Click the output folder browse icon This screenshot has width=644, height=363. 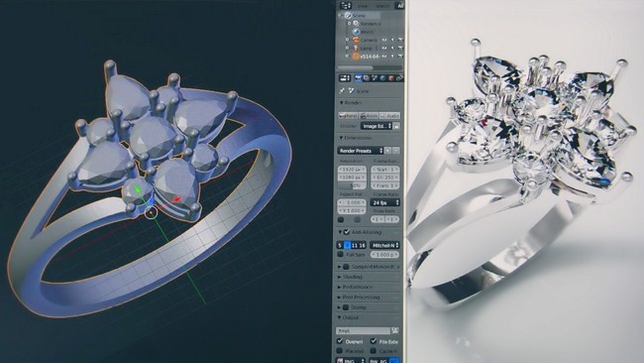point(394,330)
